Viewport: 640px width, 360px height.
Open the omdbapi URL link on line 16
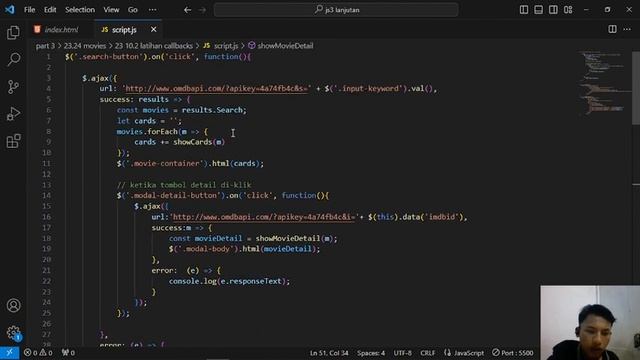264,217
